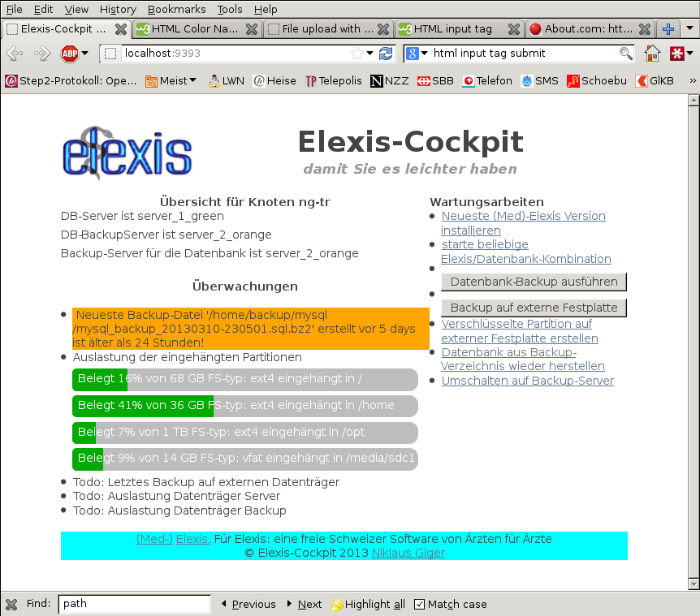This screenshot has width=700, height=616.
Task: Open the search engine selector dropdown
Action: 424,53
